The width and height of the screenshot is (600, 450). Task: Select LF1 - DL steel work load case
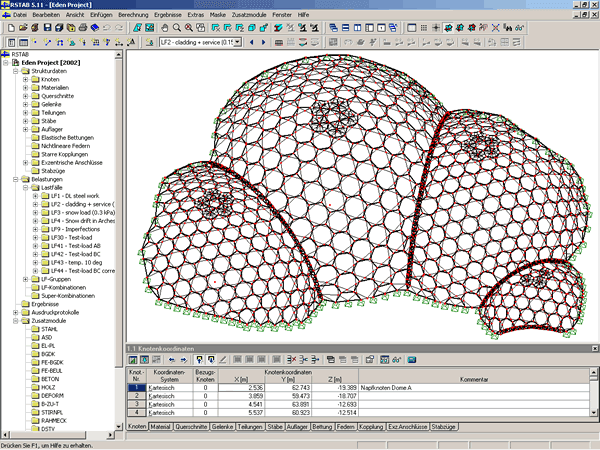pos(74,196)
